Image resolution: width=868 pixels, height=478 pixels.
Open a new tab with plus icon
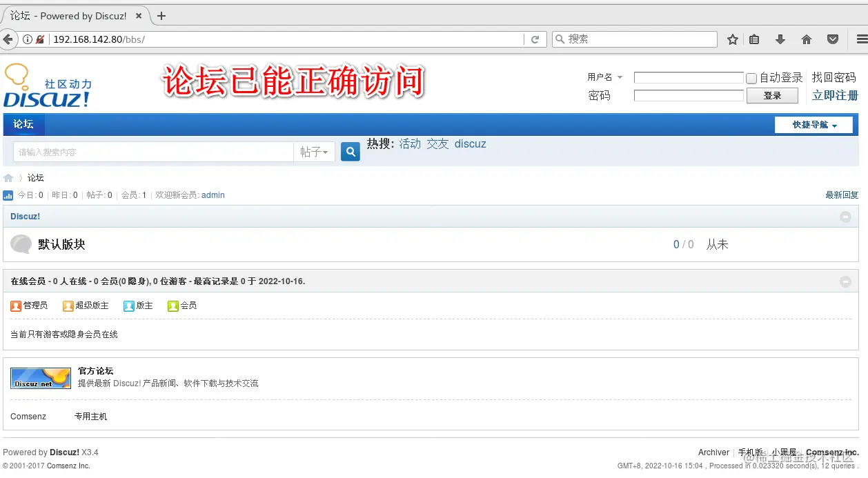(161, 15)
